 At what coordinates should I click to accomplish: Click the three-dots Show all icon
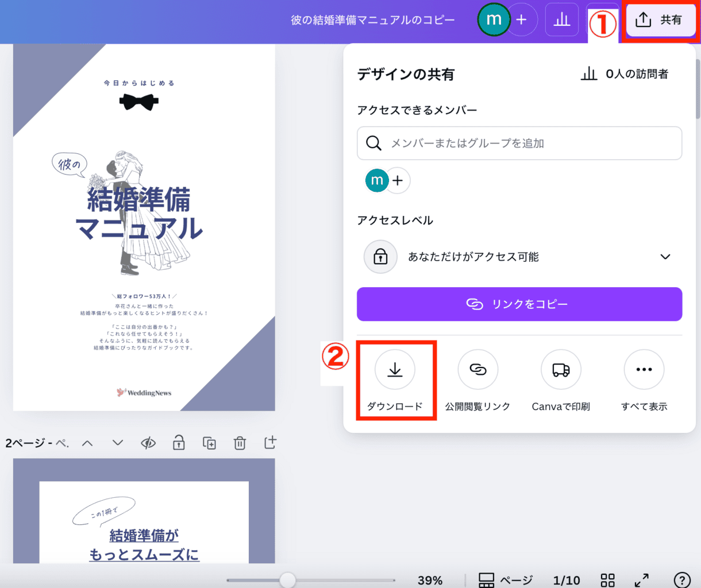(x=644, y=370)
